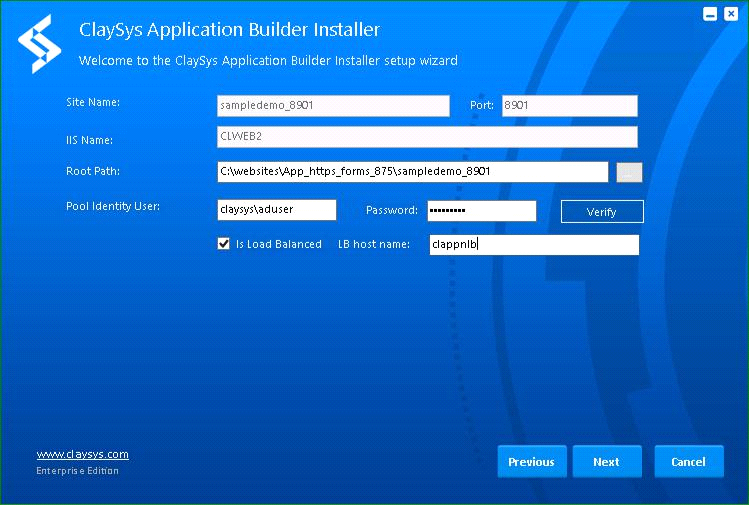
Task: Select the IIS Name field
Action: point(427,137)
